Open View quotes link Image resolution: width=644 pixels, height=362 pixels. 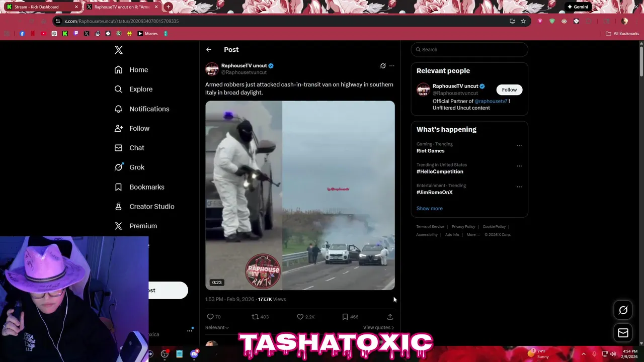378,327
